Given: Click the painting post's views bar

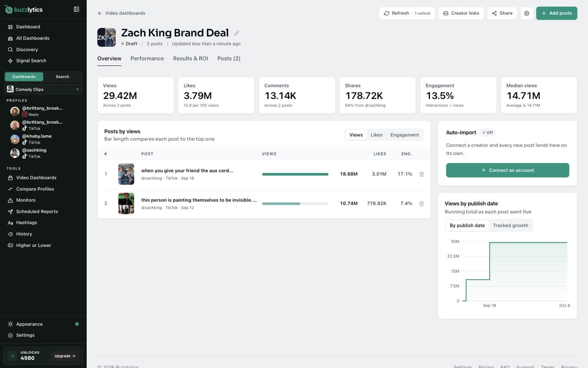Looking at the screenshot, I should tap(295, 203).
